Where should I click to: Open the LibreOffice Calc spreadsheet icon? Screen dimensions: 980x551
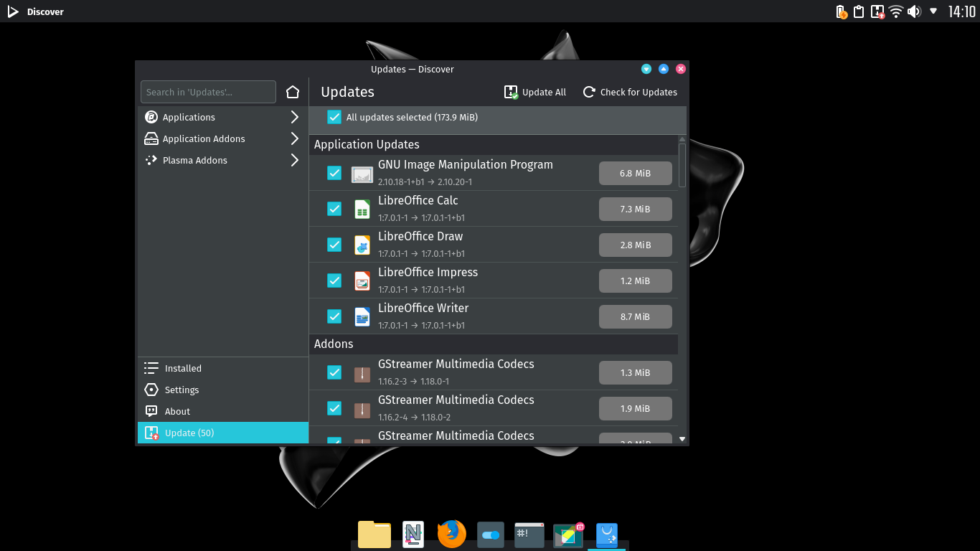(x=362, y=209)
